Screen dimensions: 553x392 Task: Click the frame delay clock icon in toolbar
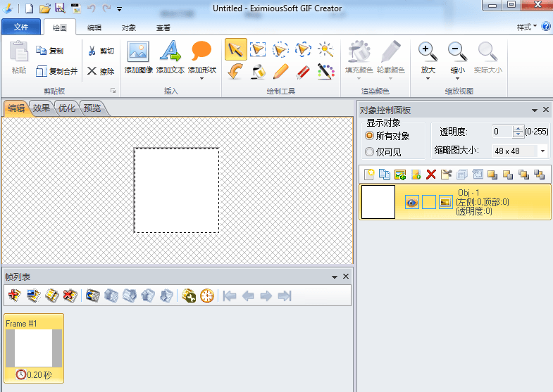pyautogui.click(x=206, y=296)
